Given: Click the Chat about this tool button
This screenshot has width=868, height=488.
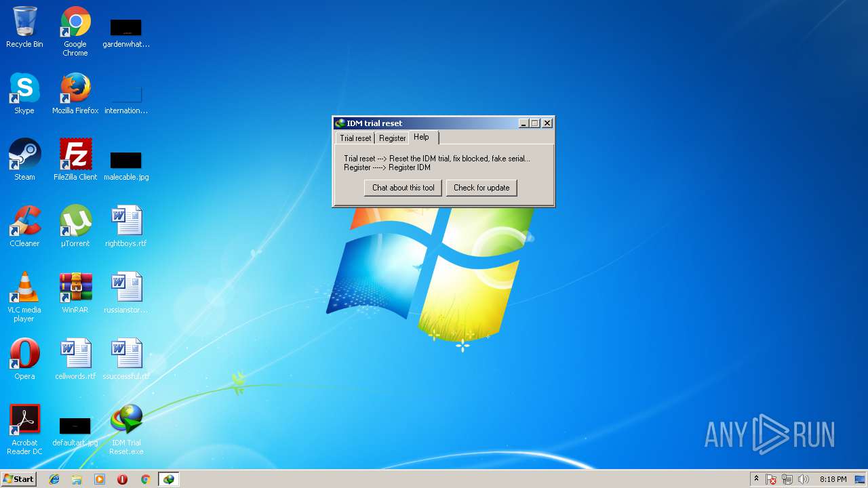Looking at the screenshot, I should 403,188.
